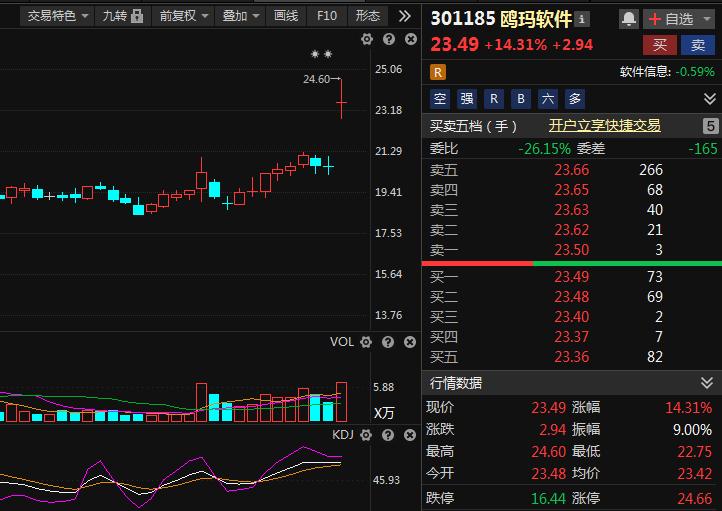Open VOL indicator settings gear
The height and width of the screenshot is (511, 722).
(366, 342)
